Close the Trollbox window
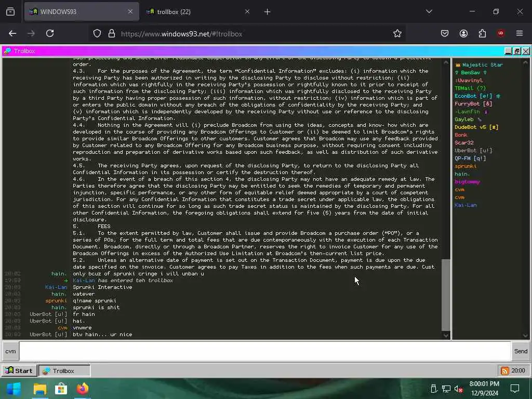The image size is (532, 399). pyautogui.click(x=526, y=51)
